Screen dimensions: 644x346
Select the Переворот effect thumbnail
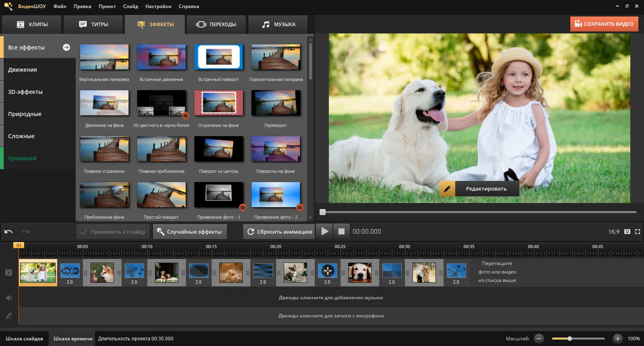276,103
